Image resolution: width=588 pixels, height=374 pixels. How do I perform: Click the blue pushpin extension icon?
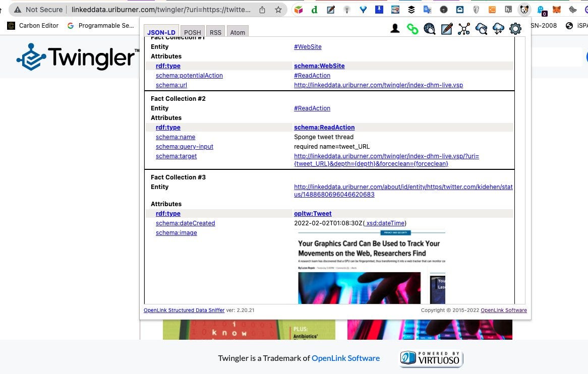379,10
